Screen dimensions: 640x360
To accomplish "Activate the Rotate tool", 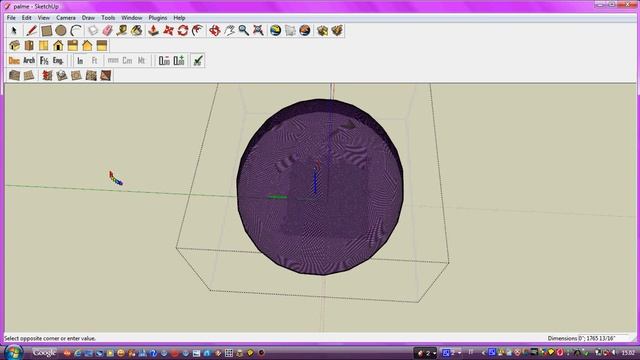I will pyautogui.click(x=183, y=31).
